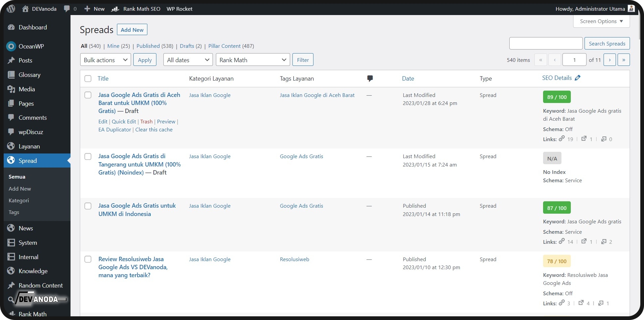Open the Resolusiweb tag link
Screen dimensions: 644x320
pos(294,259)
